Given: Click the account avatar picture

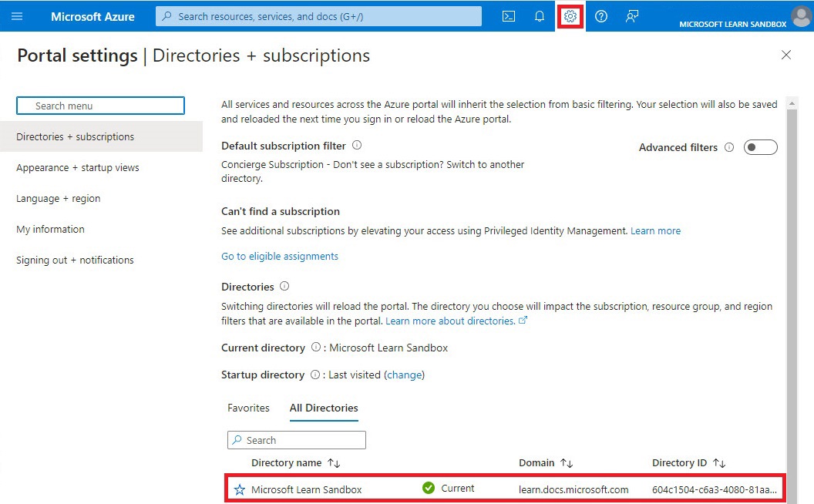Looking at the screenshot, I should (802, 15).
